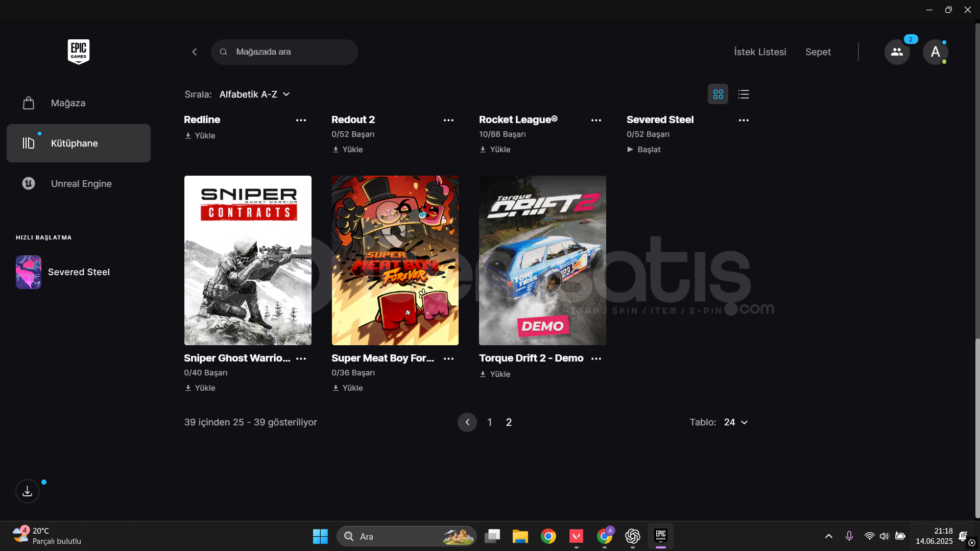Screen dimensions: 980x551
Task: Click the vertical scrollbar
Action: pyautogui.click(x=977, y=428)
